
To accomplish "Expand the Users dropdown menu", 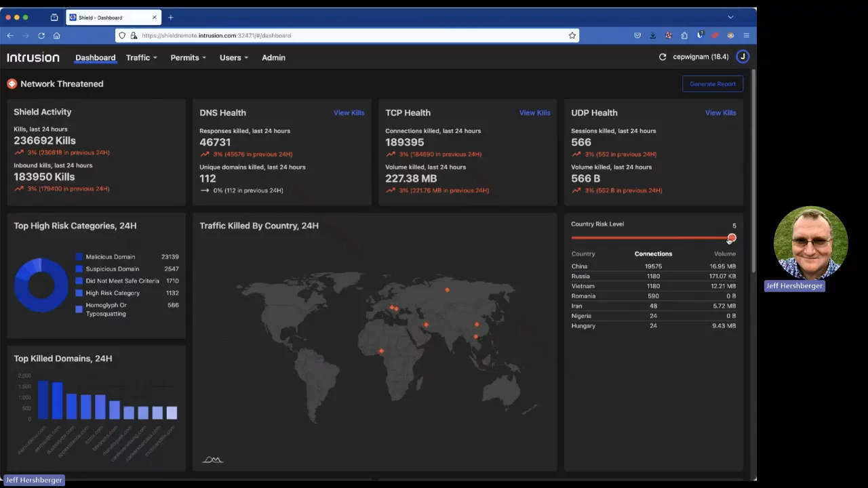I will pyautogui.click(x=233, y=58).
